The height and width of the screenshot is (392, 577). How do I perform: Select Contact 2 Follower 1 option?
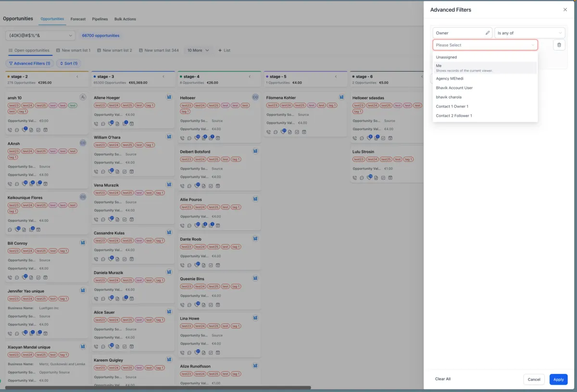point(485,116)
